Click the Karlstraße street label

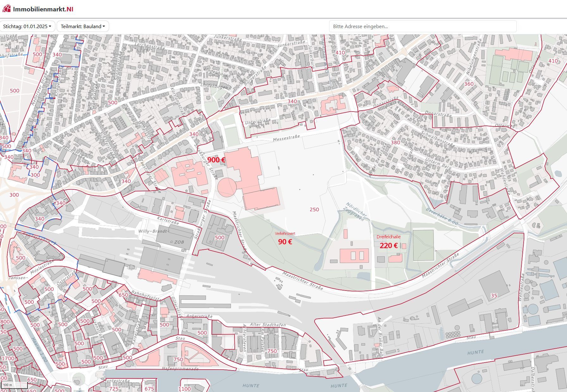click(168, 220)
